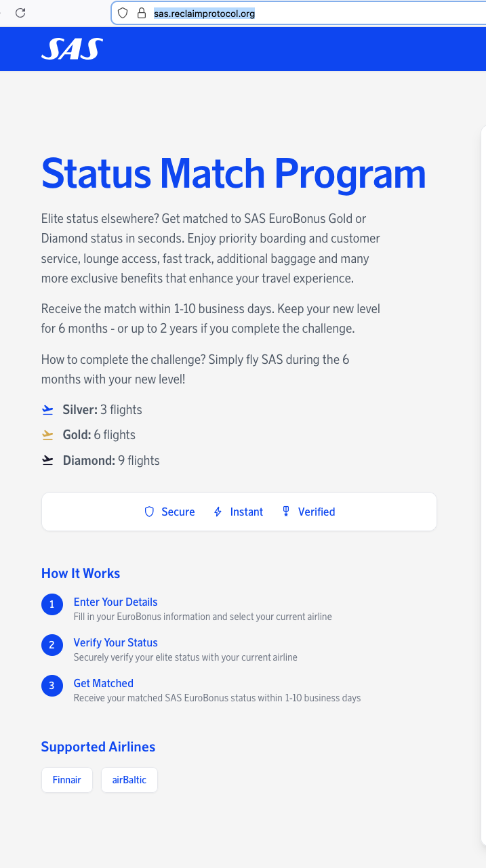This screenshot has width=486, height=868.
Task: Focus the browser address bar URL
Action: click(x=271, y=13)
